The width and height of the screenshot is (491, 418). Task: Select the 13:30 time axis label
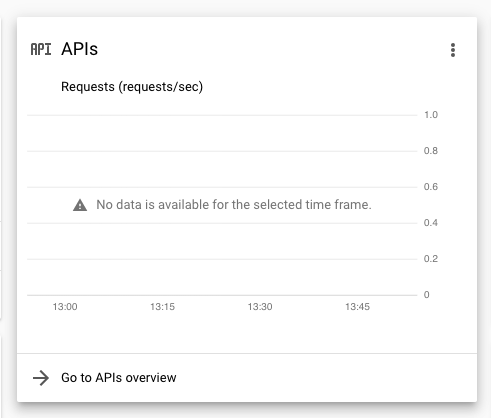(260, 307)
